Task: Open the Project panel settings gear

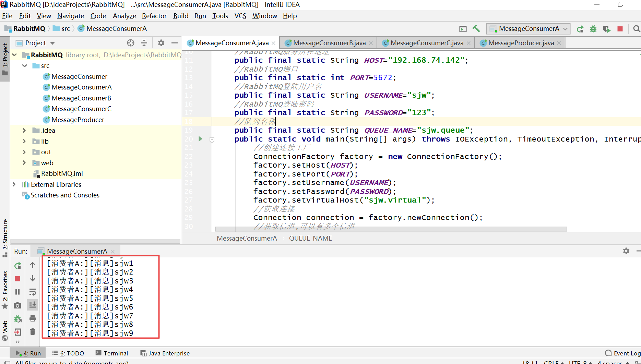Action: click(x=161, y=43)
